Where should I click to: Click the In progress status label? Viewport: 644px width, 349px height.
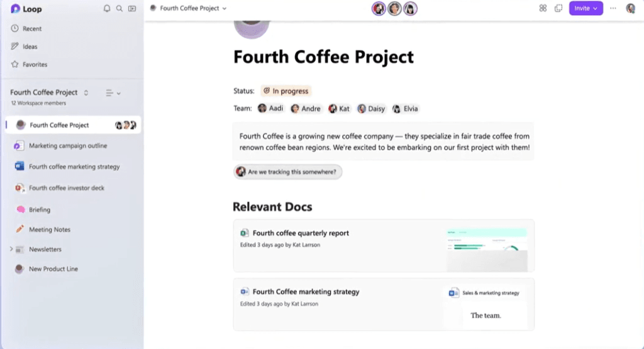point(286,91)
